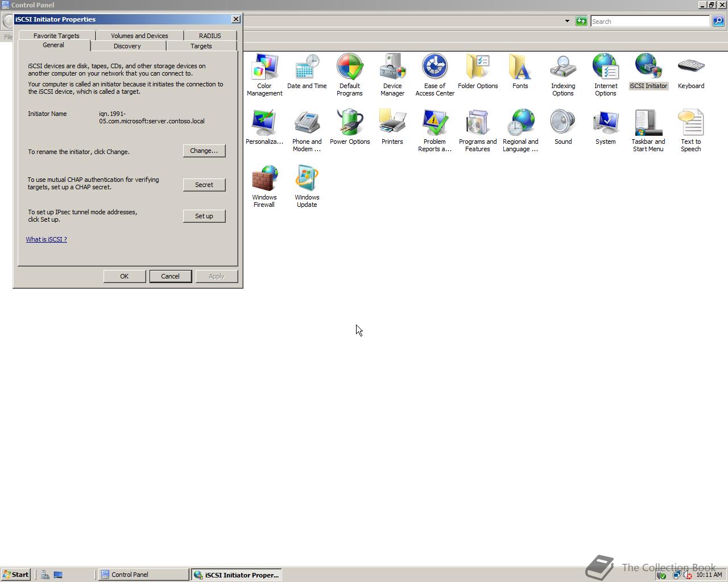The height and width of the screenshot is (582, 728).
Task: Switch to the Favorite Targets tab
Action: tap(56, 35)
